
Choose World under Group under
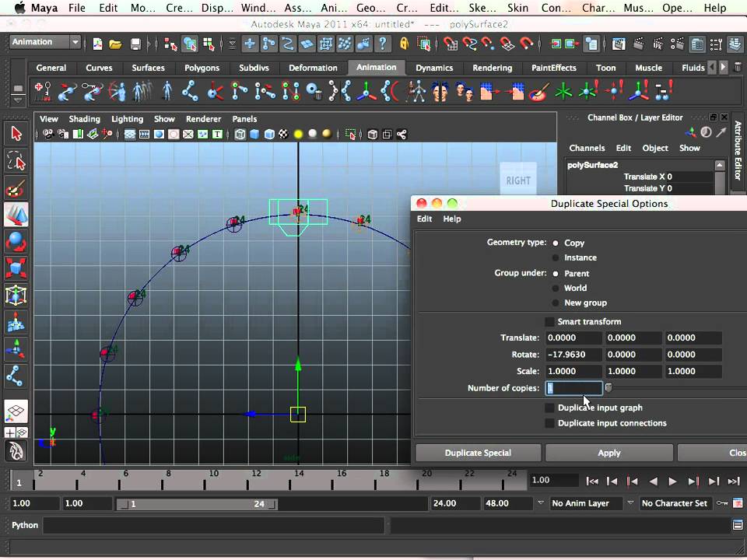(556, 288)
